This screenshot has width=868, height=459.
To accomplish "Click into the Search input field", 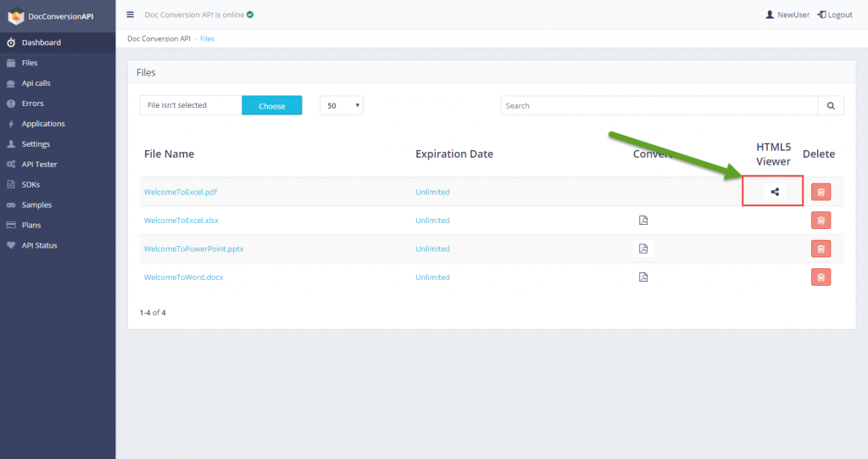I will click(x=659, y=105).
